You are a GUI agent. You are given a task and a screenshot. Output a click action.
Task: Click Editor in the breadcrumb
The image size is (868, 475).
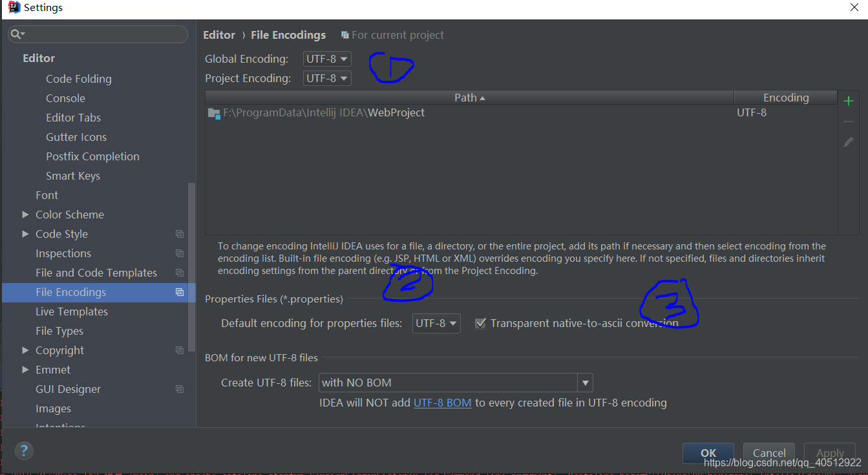pos(219,35)
